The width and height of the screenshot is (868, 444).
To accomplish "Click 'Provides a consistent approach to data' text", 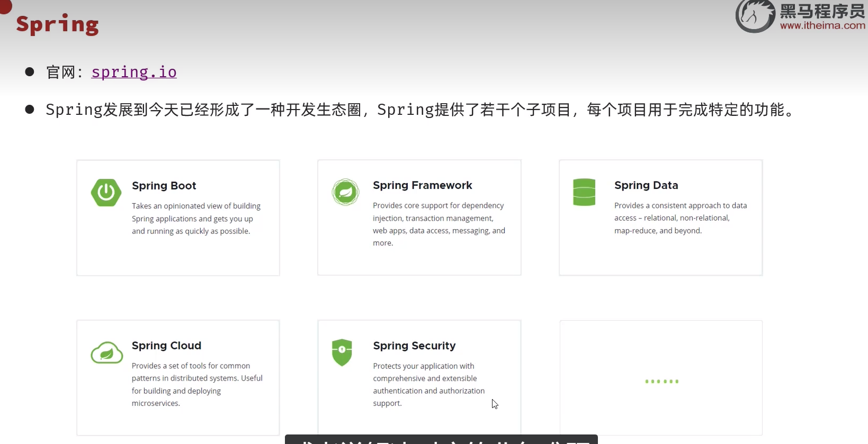I will click(681, 218).
